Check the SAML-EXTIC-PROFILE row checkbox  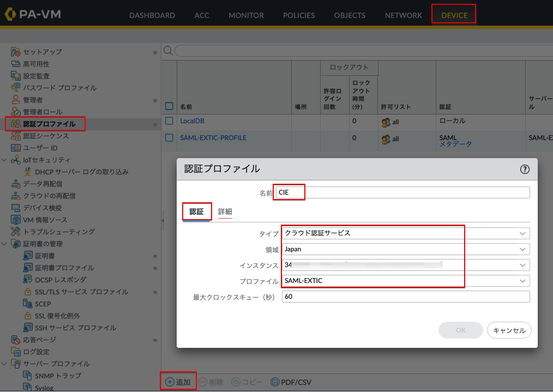pyautogui.click(x=169, y=137)
